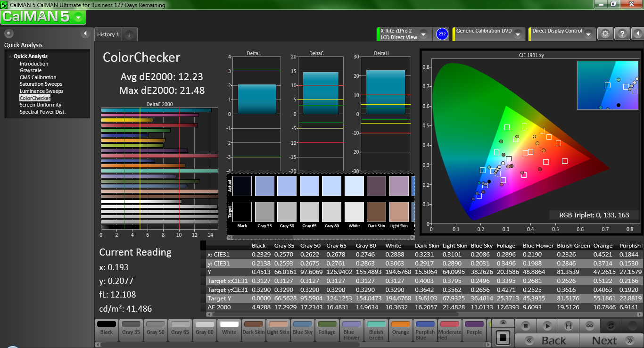This screenshot has width=644, height=348.
Task: Collapse the left workflow panel with arrow
Action: (x=85, y=33)
